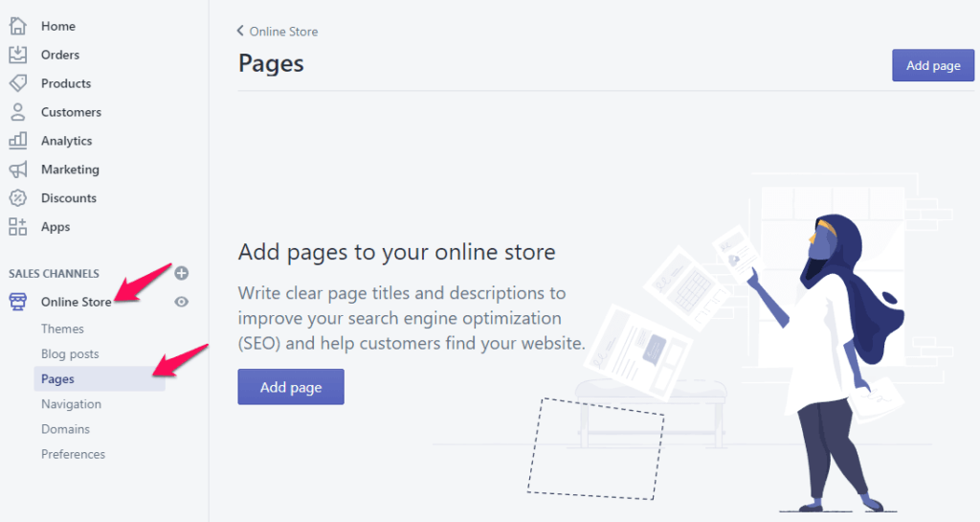Click the Products price tag icon

(17, 83)
